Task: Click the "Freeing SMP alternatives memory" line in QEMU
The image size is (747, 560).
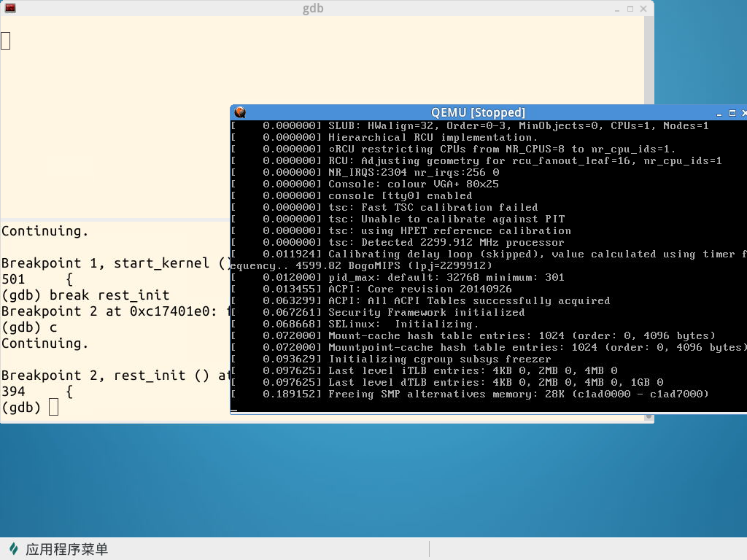Action: tap(518, 394)
